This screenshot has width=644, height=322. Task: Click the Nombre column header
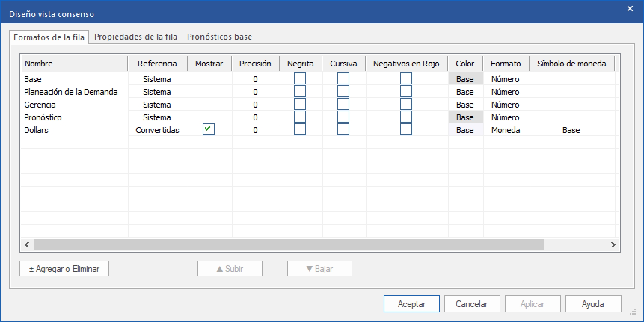pos(74,64)
